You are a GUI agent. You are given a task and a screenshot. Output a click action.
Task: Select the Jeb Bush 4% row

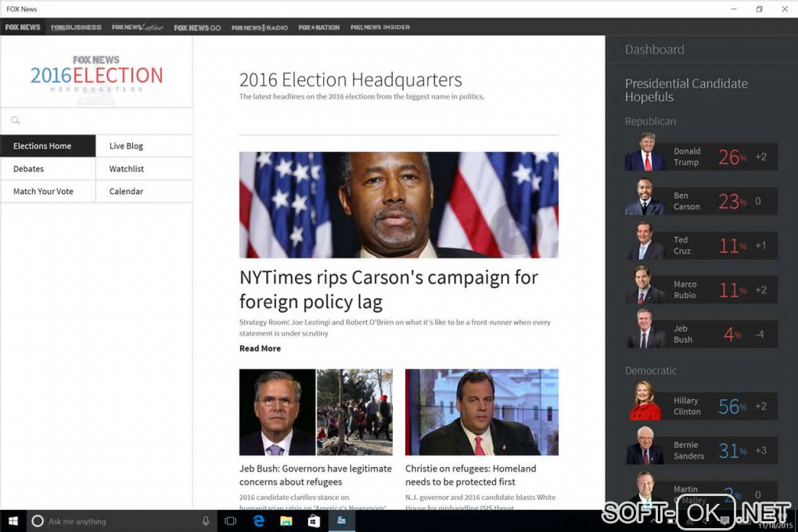pyautogui.click(x=701, y=334)
